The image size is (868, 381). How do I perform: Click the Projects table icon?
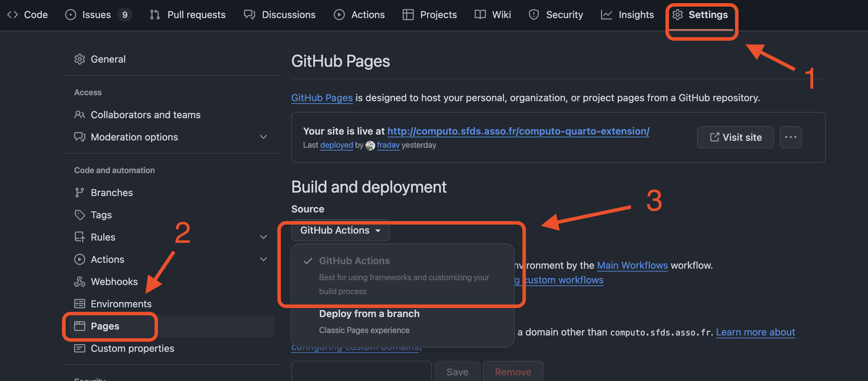tap(408, 15)
